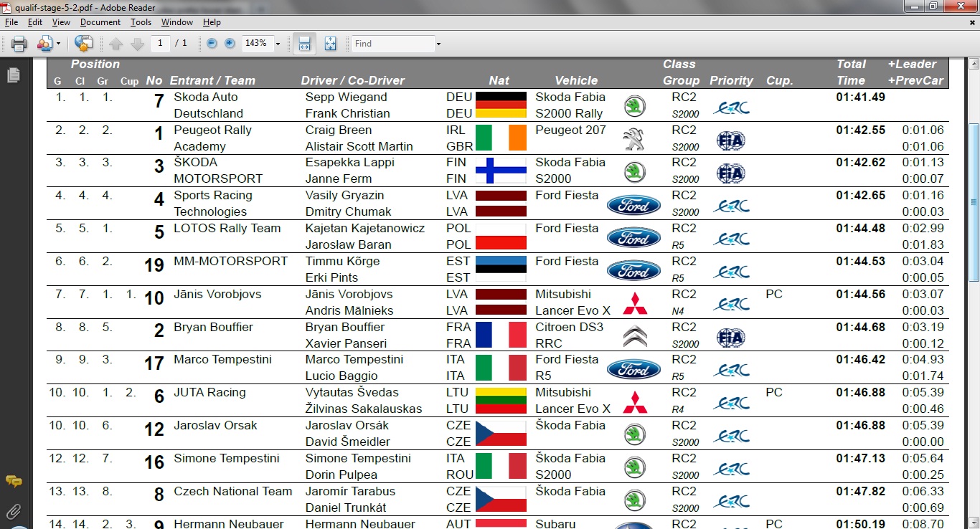Click the Irish flag beside Craig Breen

[501, 138]
